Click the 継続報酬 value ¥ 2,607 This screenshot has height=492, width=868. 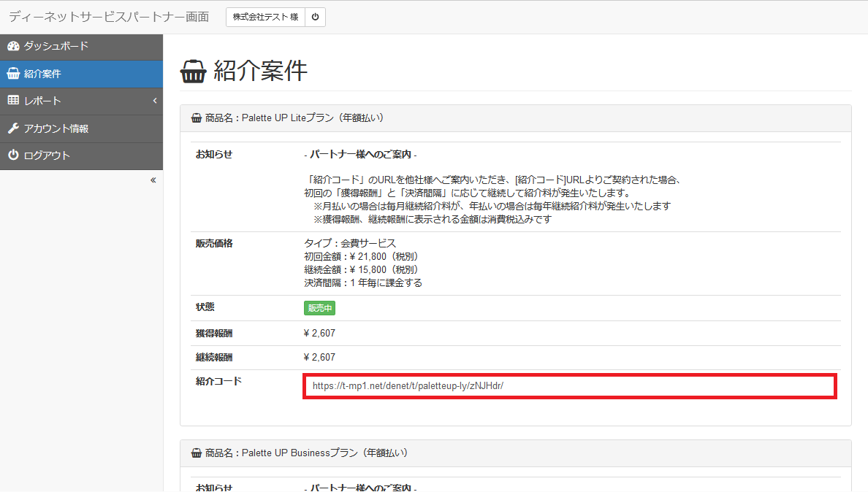319,358
